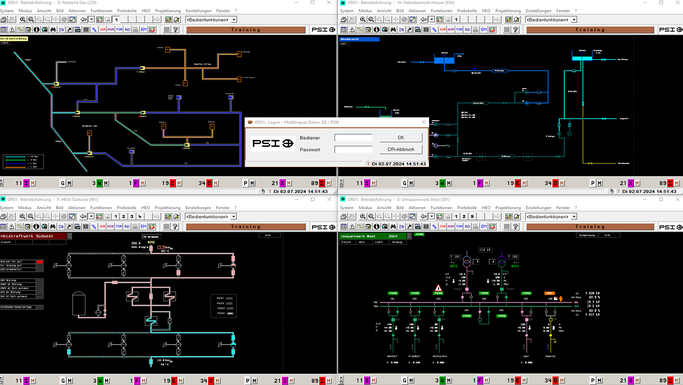683x385 pixels.
Task: Click binoculars search icon in Gas window
Action: coord(53,30)
